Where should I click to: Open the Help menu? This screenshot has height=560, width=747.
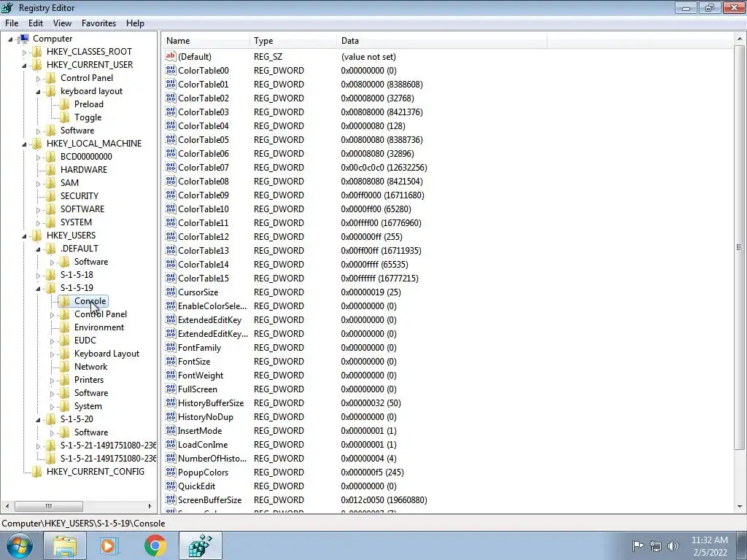point(135,23)
